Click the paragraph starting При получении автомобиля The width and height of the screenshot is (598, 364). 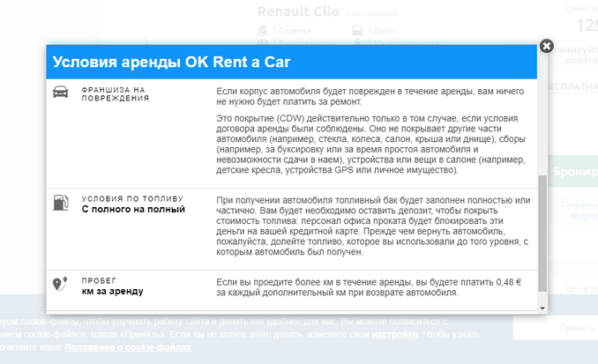(x=373, y=226)
